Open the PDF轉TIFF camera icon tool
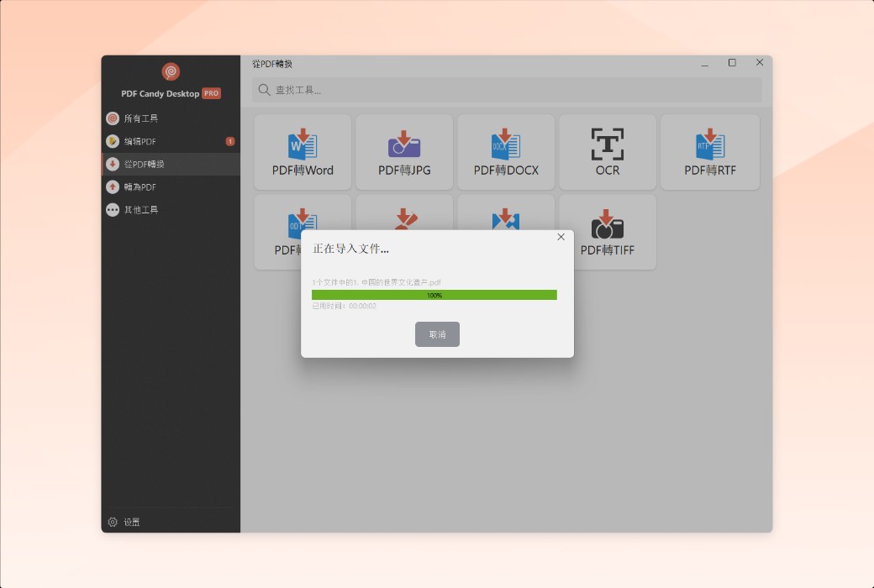This screenshot has height=588, width=874. (x=608, y=231)
